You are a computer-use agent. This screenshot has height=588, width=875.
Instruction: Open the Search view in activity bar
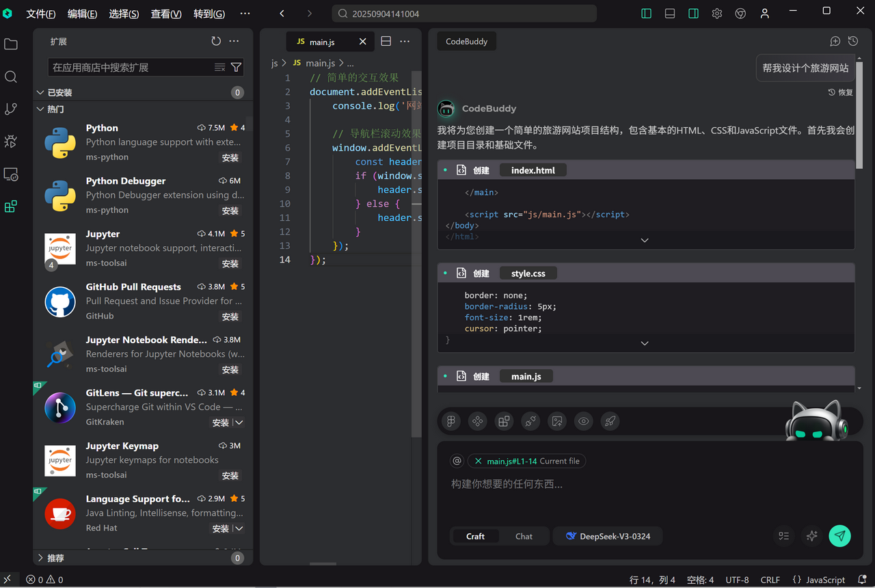[11, 77]
